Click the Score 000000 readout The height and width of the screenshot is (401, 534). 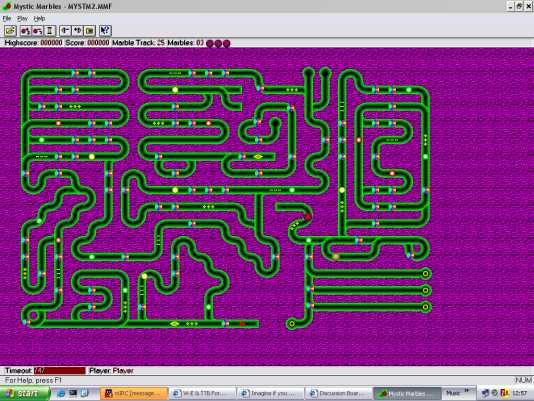click(x=87, y=43)
